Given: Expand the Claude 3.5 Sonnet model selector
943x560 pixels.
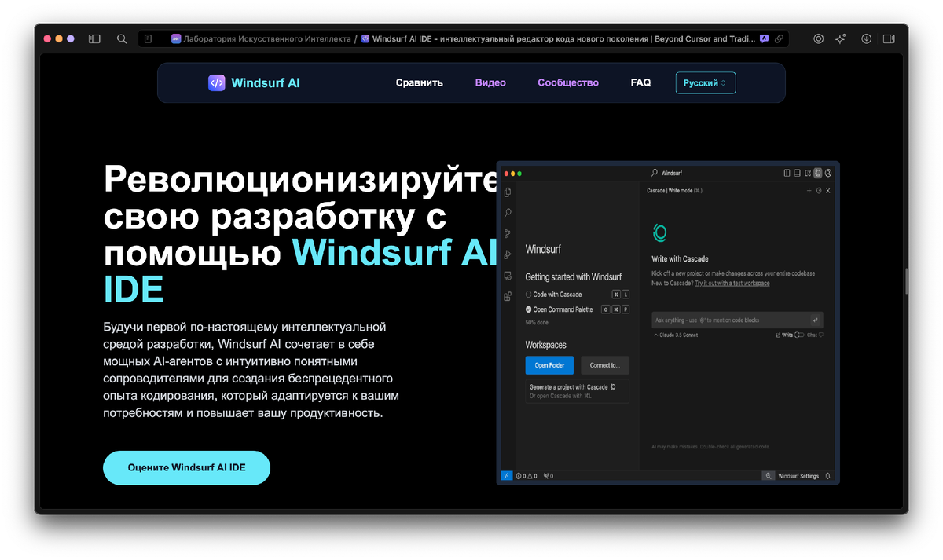Looking at the screenshot, I should point(675,335).
